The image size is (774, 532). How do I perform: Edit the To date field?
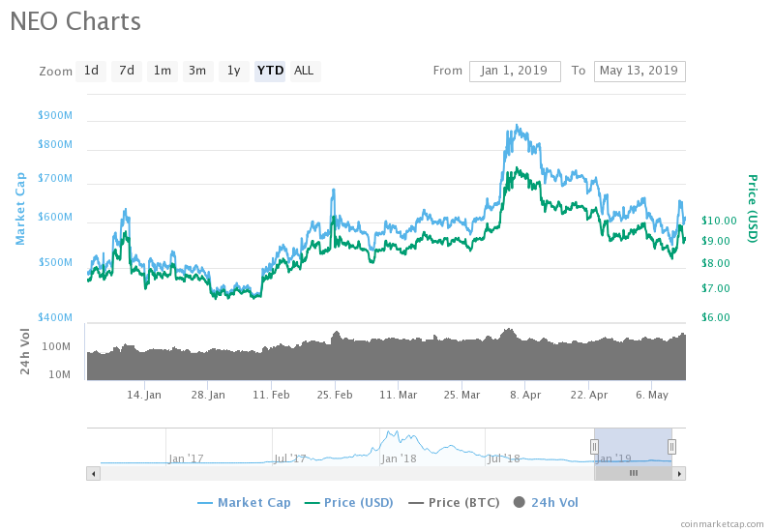[x=640, y=71]
